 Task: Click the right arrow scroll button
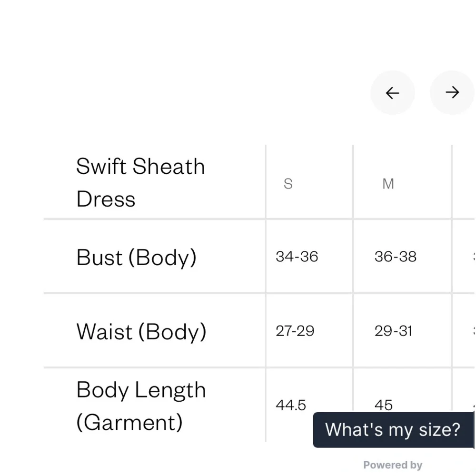pyautogui.click(x=452, y=93)
